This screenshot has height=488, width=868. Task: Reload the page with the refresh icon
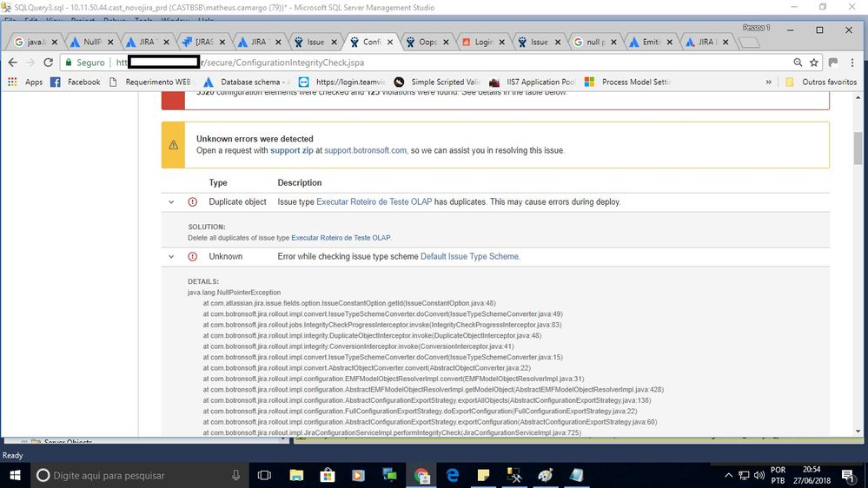[x=48, y=63]
